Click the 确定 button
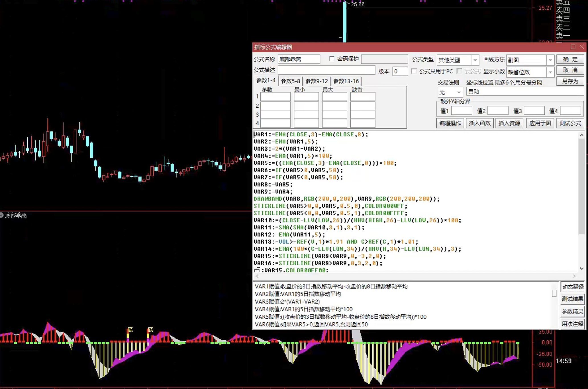The width and height of the screenshot is (588, 389). click(x=570, y=59)
